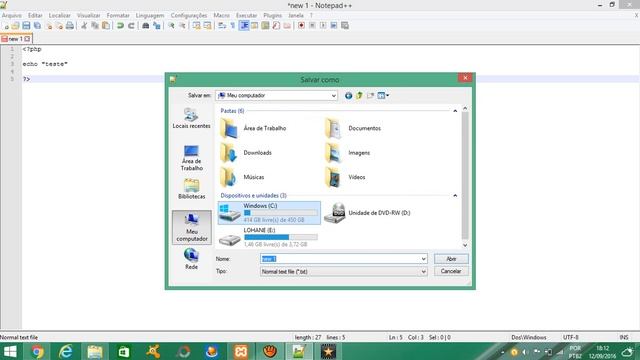
Task: Open the View Menu dropdown in dialog
Action: [x=383, y=96]
